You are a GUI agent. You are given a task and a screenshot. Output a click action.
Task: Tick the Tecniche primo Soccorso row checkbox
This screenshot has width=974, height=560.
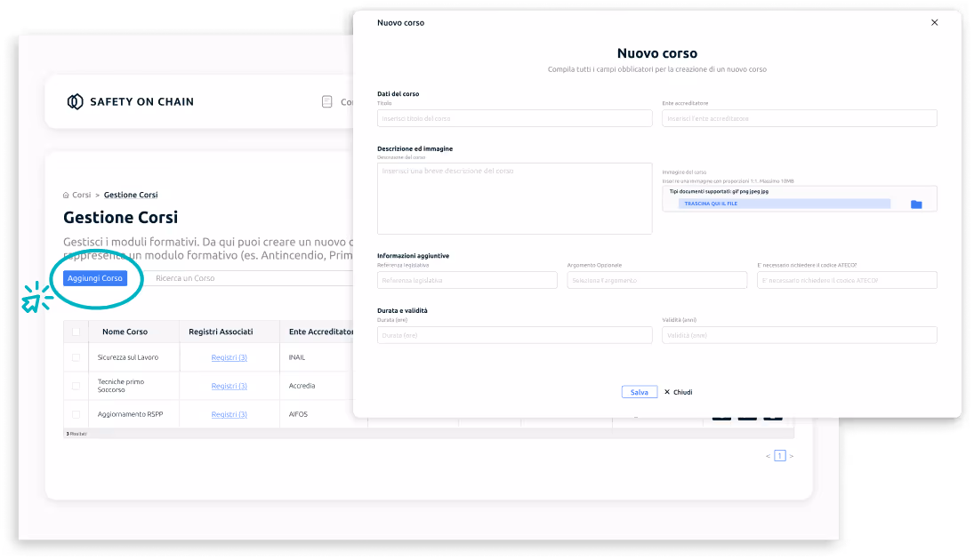click(x=76, y=386)
